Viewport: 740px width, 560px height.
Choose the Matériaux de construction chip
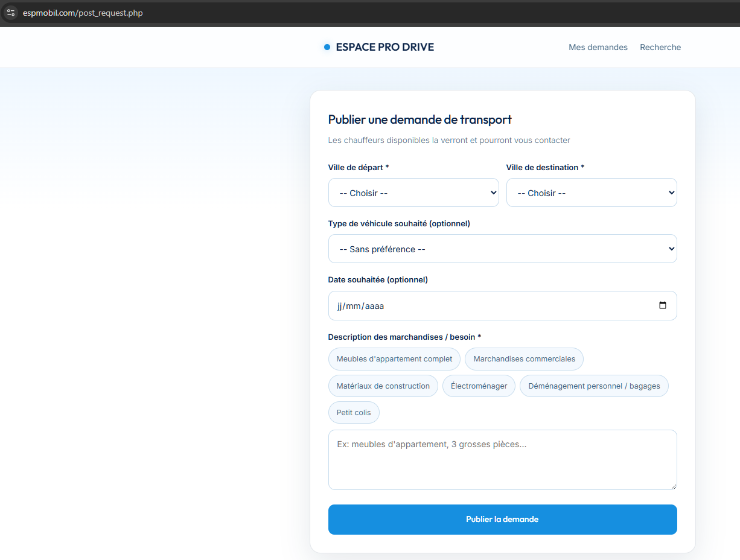[383, 386]
